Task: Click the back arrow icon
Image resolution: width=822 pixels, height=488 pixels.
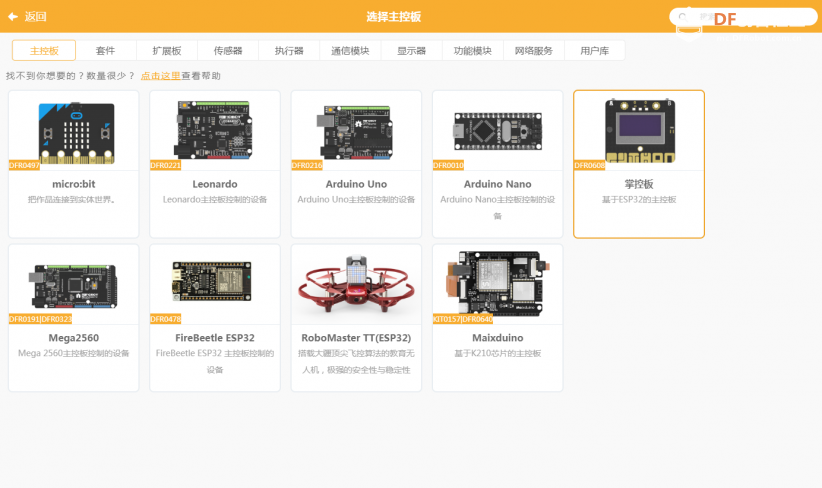Action: click(13, 17)
